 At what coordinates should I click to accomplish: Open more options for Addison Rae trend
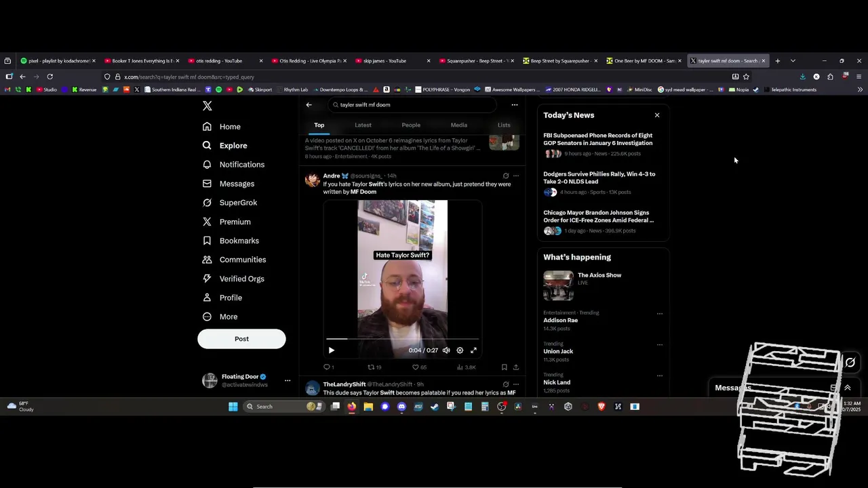[660, 314]
